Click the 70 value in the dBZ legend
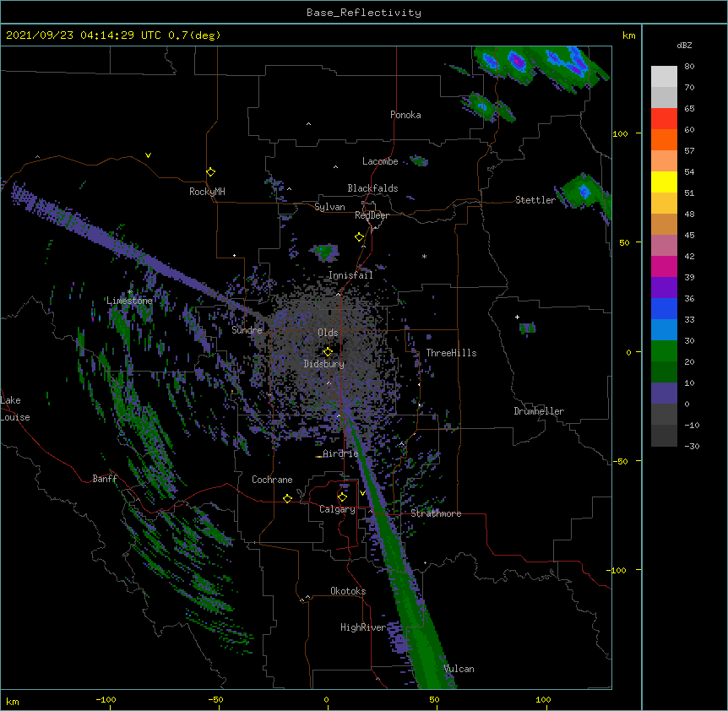Image resolution: width=728 pixels, height=711 pixels. tap(689, 87)
